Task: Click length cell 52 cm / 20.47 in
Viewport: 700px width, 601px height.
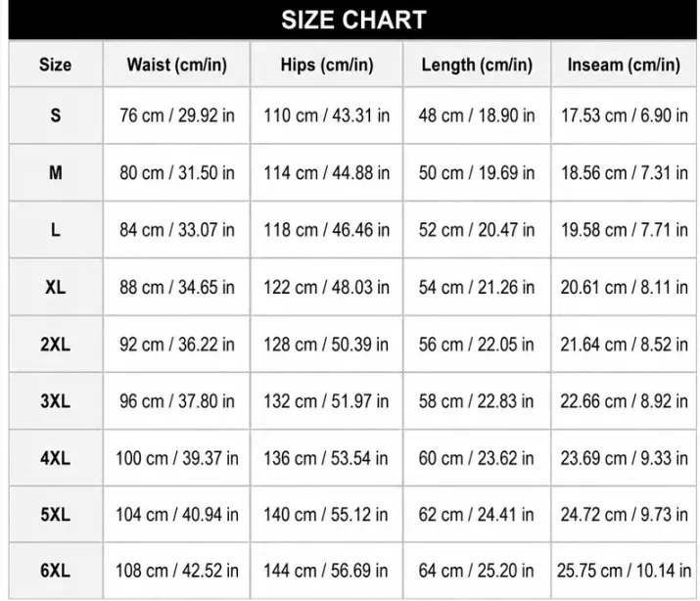Action: 477,230
